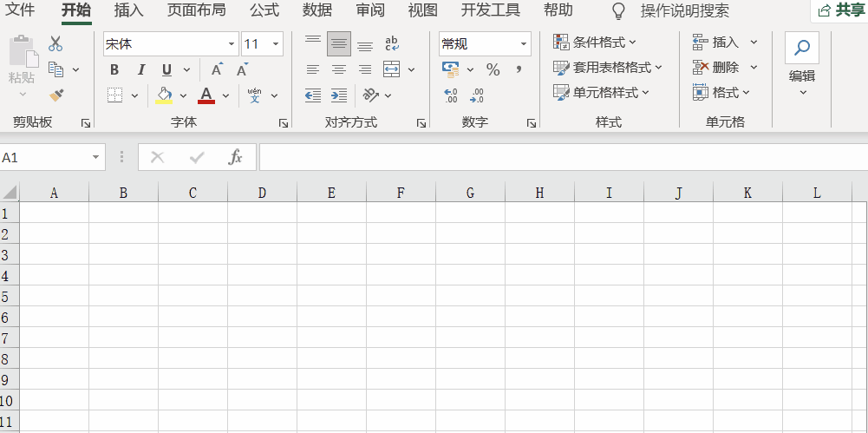Screen dimensions: 868x433
Task: Align text right
Action: point(365,69)
